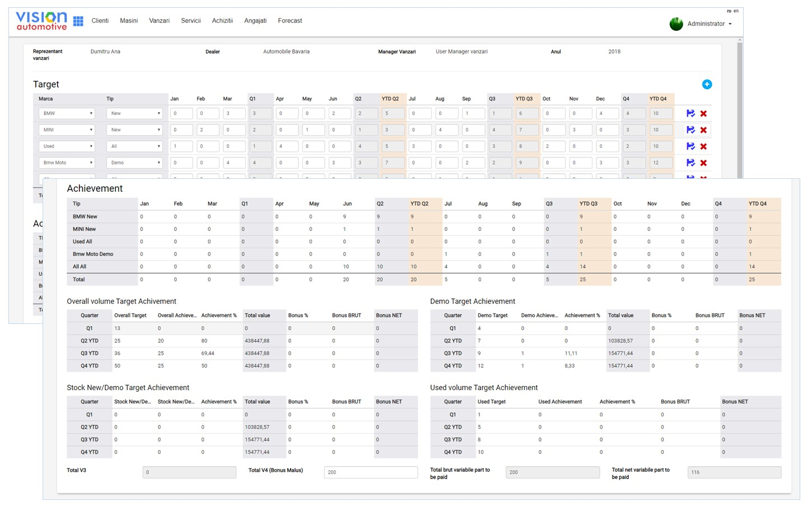
Task: Add a new target row with the plus icon
Action: (707, 84)
